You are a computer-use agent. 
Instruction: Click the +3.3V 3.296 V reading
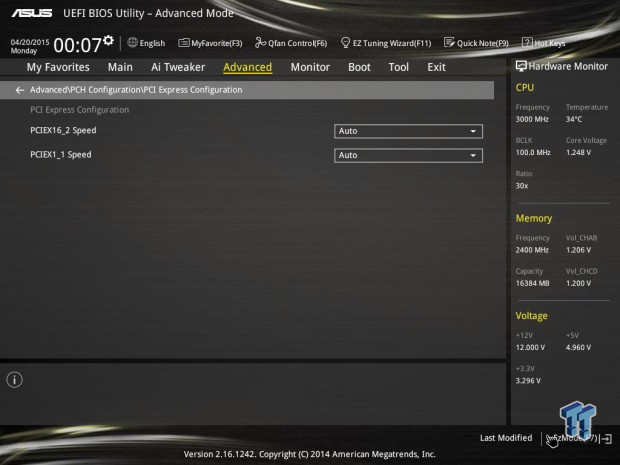coord(528,381)
